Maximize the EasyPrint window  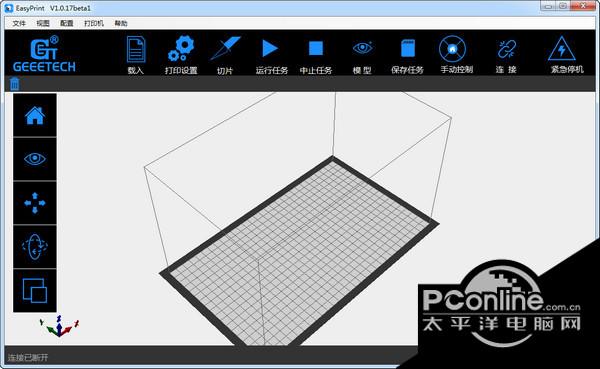[x=563, y=6]
